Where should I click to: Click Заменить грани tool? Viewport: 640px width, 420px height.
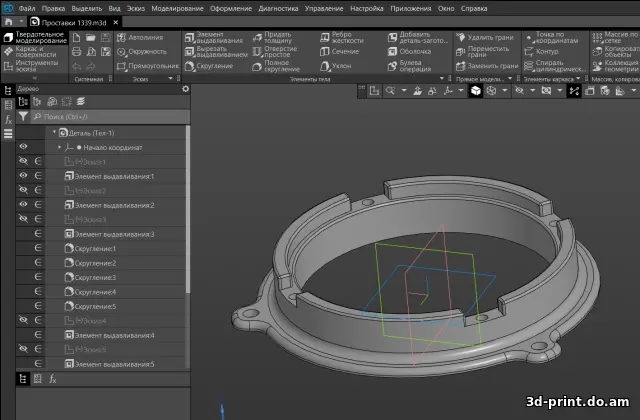click(x=487, y=66)
